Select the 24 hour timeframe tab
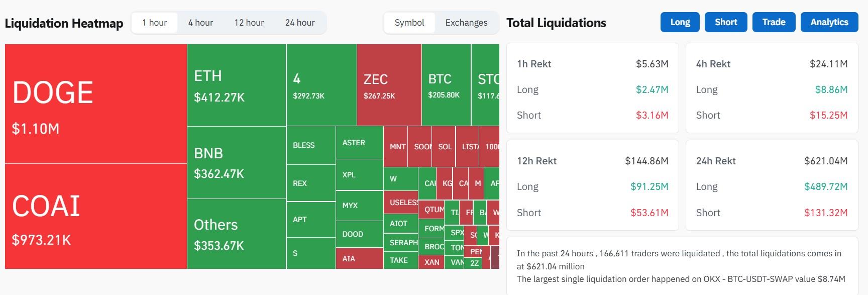 [x=300, y=23]
